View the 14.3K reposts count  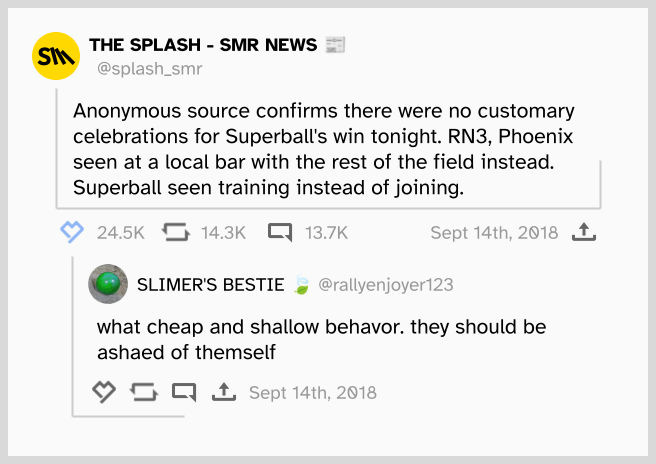pyautogui.click(x=223, y=233)
